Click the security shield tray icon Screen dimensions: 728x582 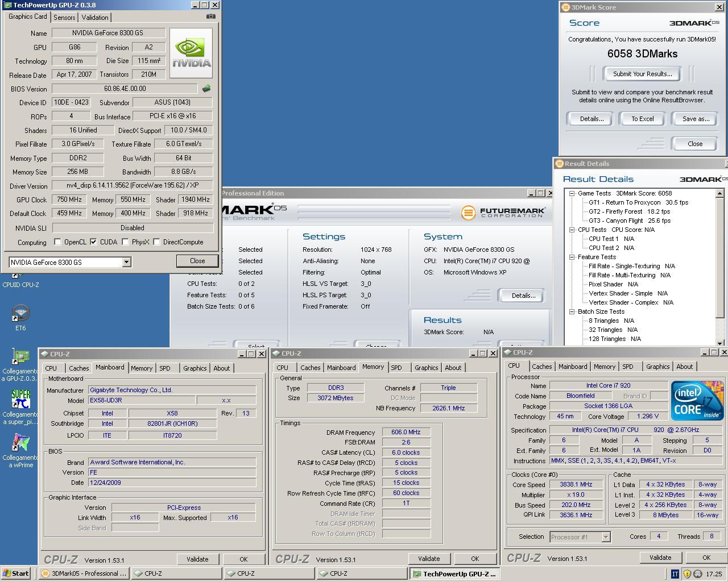click(687, 573)
